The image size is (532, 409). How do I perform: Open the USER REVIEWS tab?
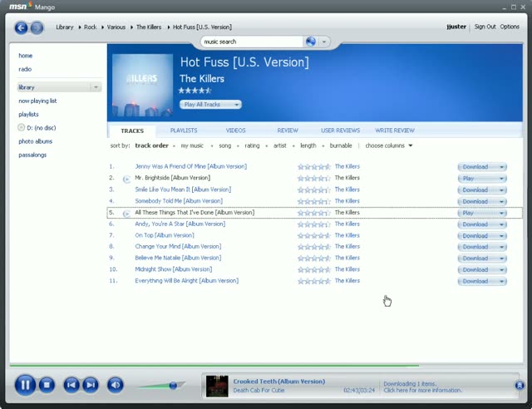[340, 131]
